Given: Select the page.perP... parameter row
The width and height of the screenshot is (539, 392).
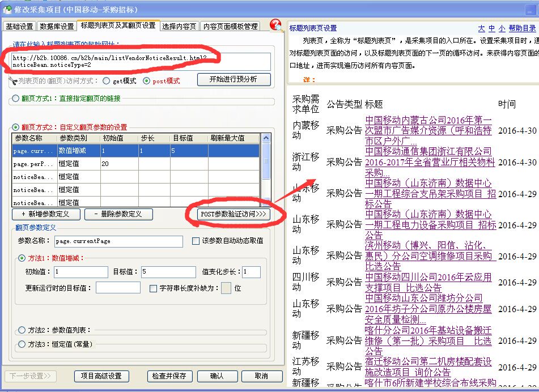Looking at the screenshot, I should click(135, 164).
